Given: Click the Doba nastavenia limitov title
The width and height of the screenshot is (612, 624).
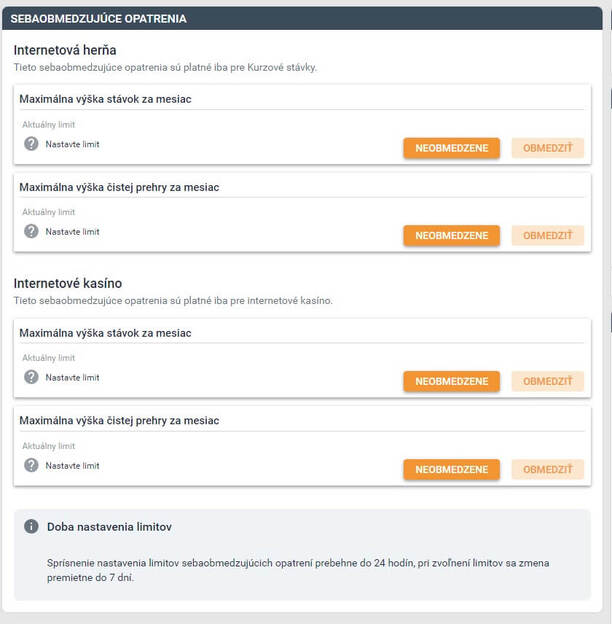Looking at the screenshot, I should click(x=109, y=527).
